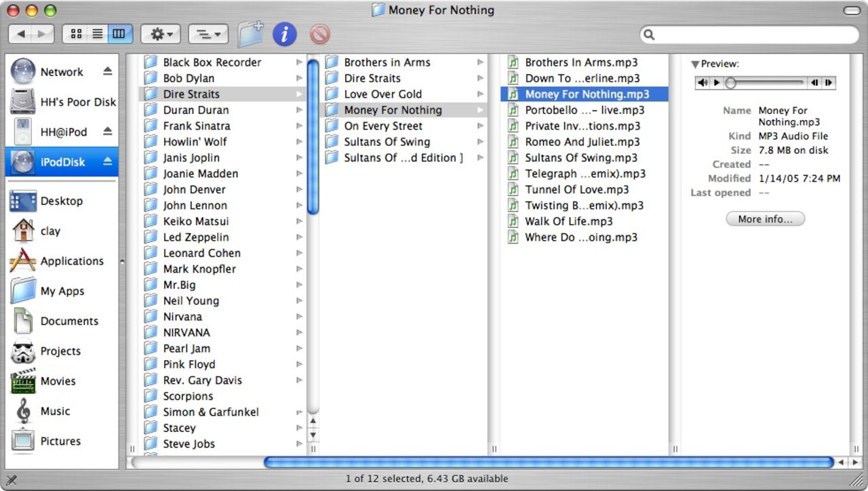The height and width of the screenshot is (491, 868).
Task: Go back with the left arrow button
Action: click(x=21, y=34)
